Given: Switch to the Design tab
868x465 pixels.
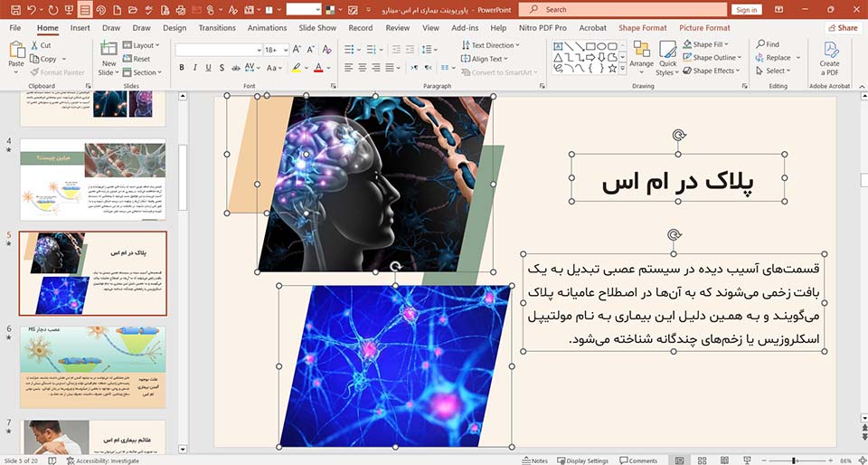Looking at the screenshot, I should pyautogui.click(x=175, y=28).
